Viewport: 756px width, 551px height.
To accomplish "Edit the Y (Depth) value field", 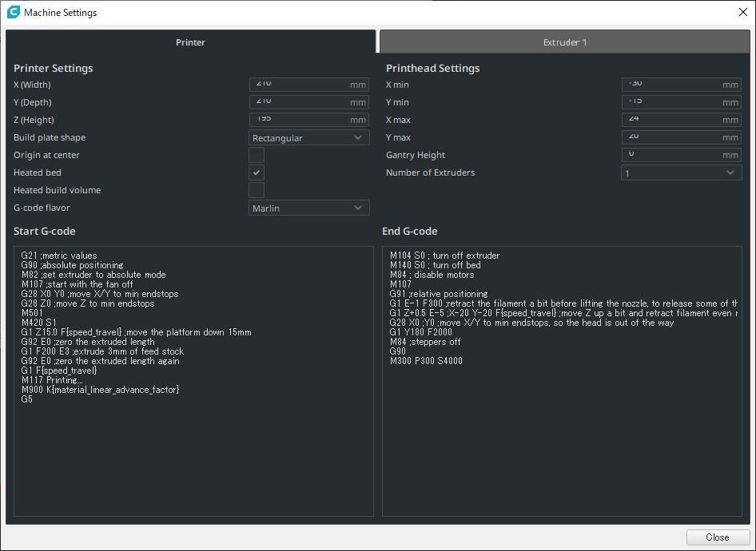I will point(309,102).
